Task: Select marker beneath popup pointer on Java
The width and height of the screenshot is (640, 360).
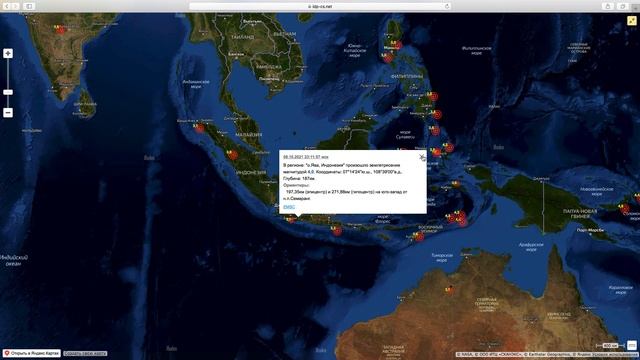Action: [x=291, y=220]
